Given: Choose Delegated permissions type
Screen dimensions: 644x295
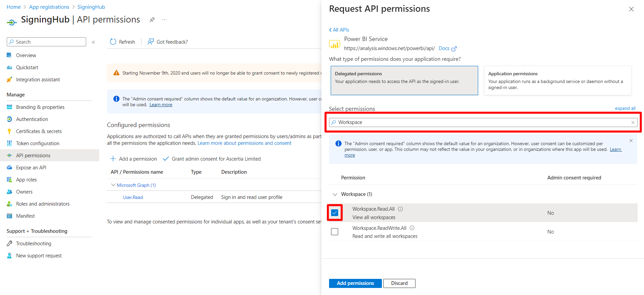Looking at the screenshot, I should 404,80.
